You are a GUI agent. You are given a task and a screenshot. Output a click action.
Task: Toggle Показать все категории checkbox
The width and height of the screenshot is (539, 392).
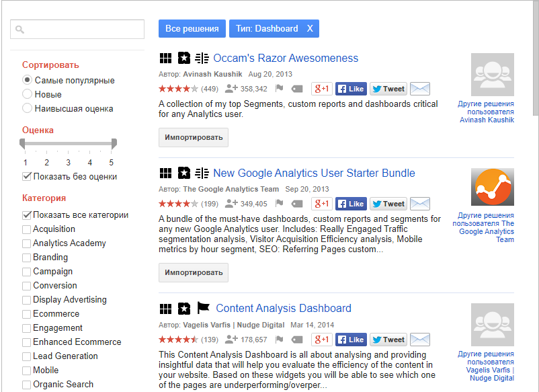pos(26,215)
